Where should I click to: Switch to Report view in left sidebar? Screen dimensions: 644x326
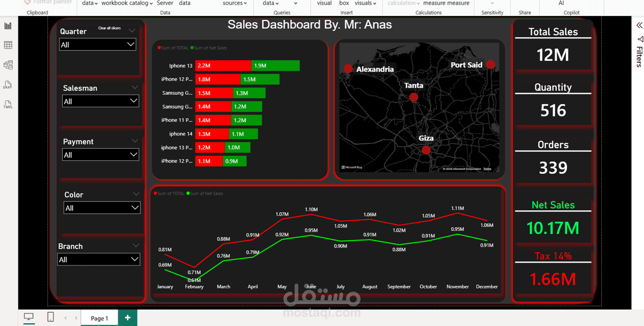(x=8, y=25)
